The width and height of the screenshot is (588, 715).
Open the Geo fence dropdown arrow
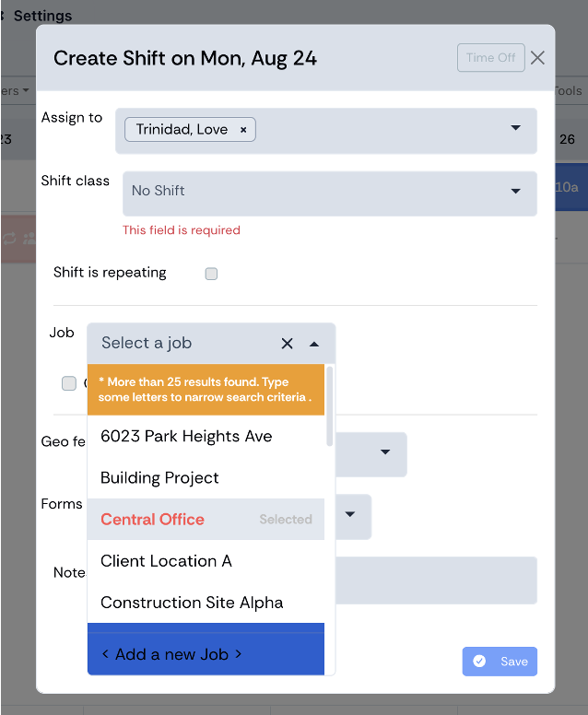(385, 451)
